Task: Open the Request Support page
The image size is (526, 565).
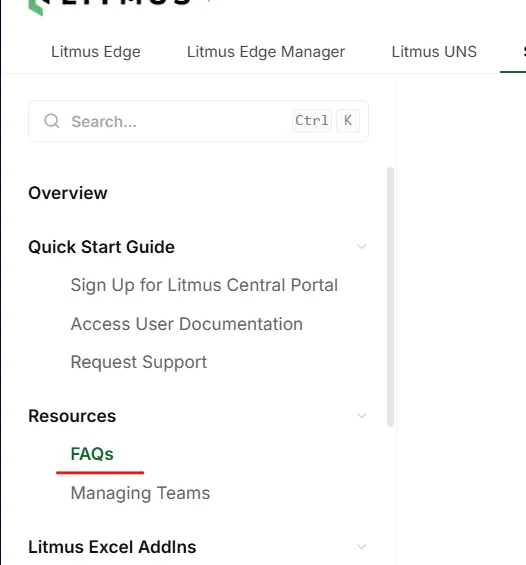Action: click(139, 362)
